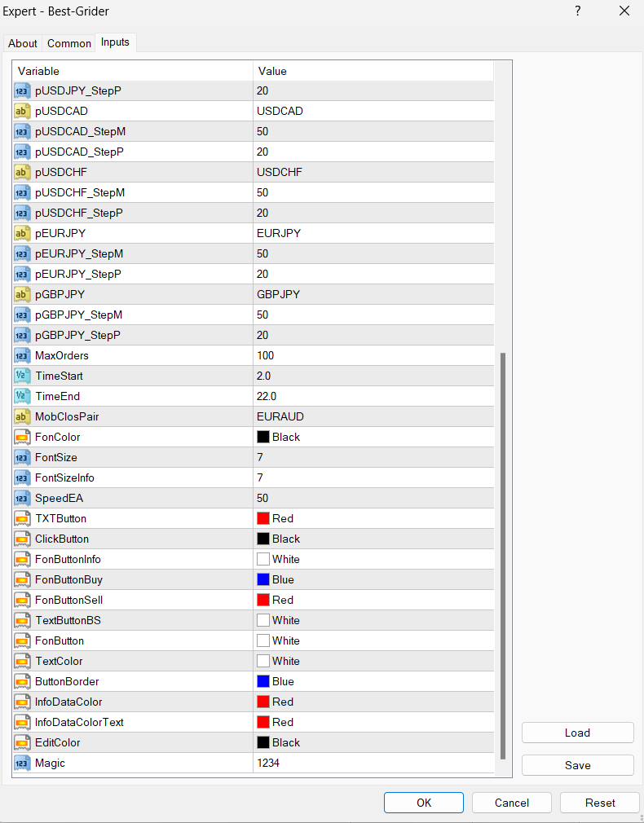Click the double-type icon beside TimeStart
644x823 pixels.
(23, 376)
